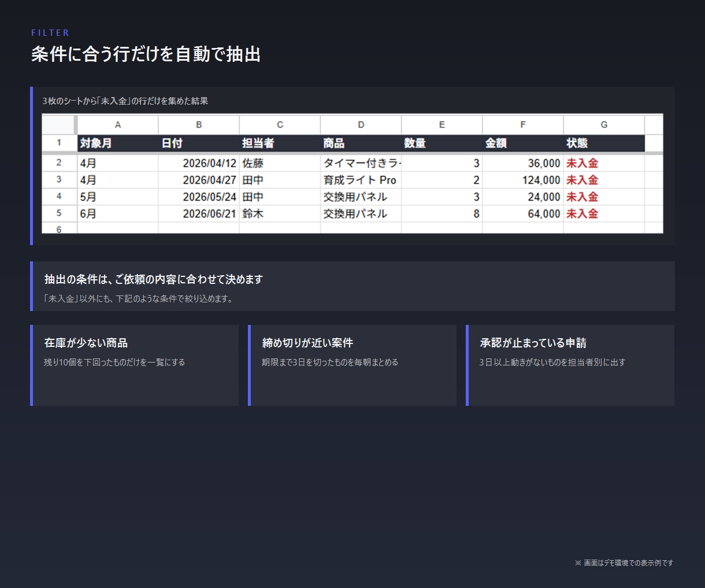The width and height of the screenshot is (705, 588).
Task: Select the 2026/04/12 date cell
Action: pos(199,163)
